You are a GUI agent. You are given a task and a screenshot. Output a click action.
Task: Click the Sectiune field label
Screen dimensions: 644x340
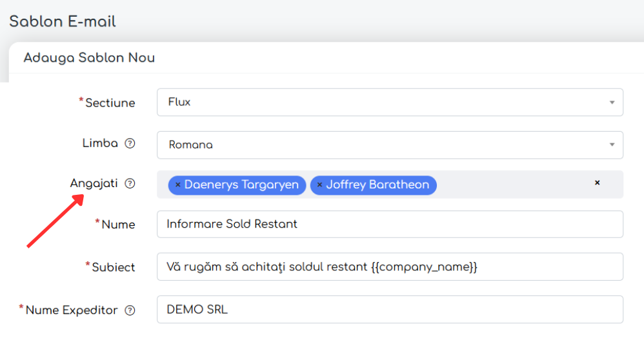pos(110,103)
